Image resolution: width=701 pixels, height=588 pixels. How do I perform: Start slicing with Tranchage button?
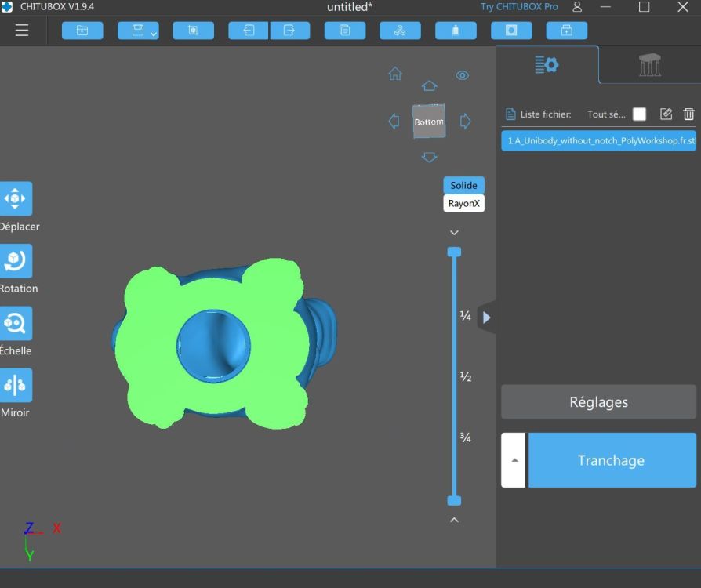coord(612,460)
